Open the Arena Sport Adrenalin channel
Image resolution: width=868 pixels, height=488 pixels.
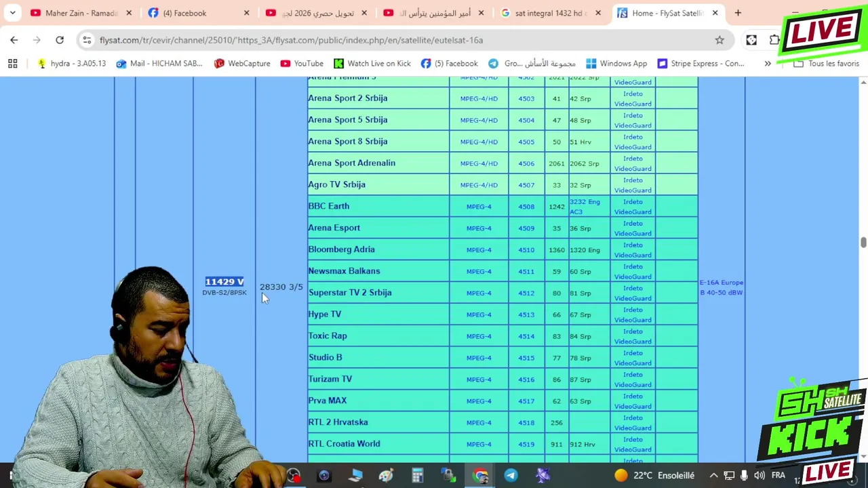click(351, 163)
